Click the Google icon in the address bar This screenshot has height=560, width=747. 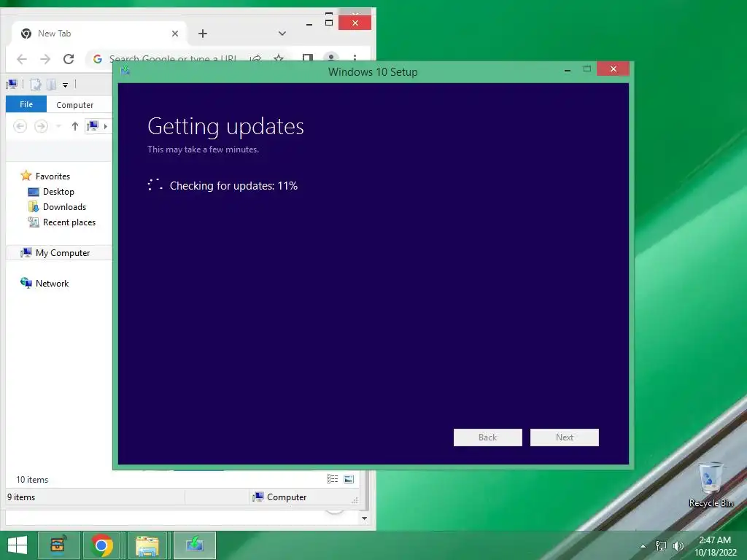click(x=98, y=59)
